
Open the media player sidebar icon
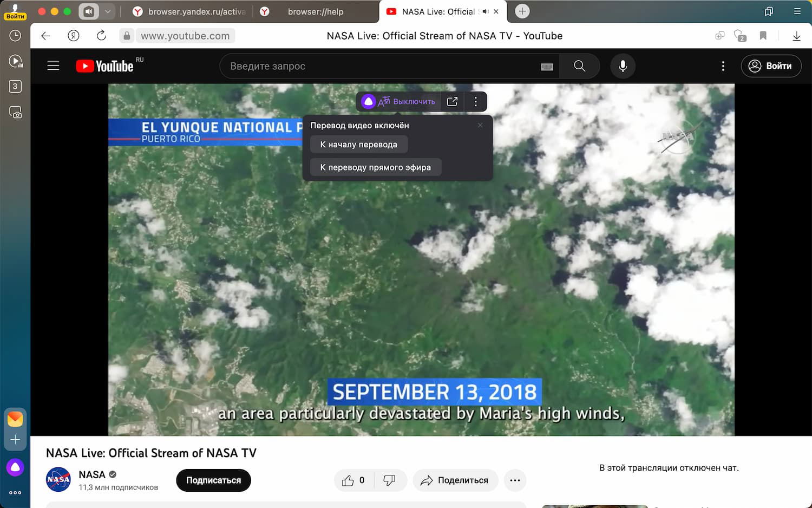15,61
